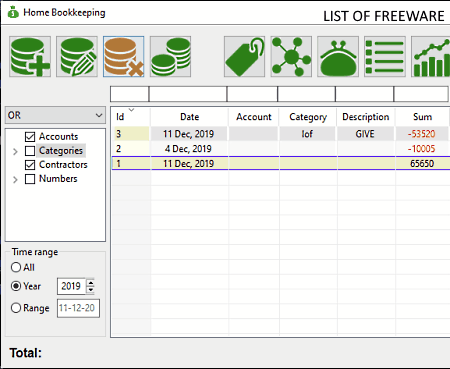Select the Numbers tree label
The height and width of the screenshot is (369, 450).
pos(58,179)
